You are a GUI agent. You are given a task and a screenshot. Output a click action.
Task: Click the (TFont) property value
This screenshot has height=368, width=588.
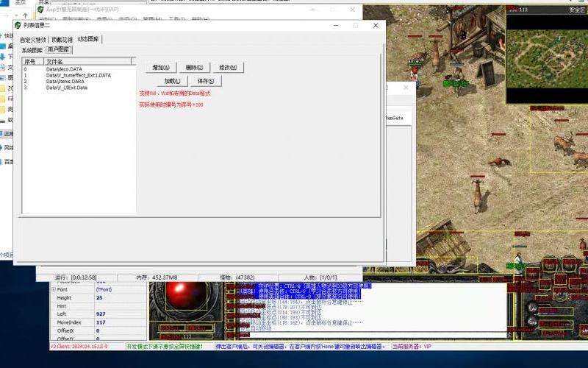(x=120, y=289)
